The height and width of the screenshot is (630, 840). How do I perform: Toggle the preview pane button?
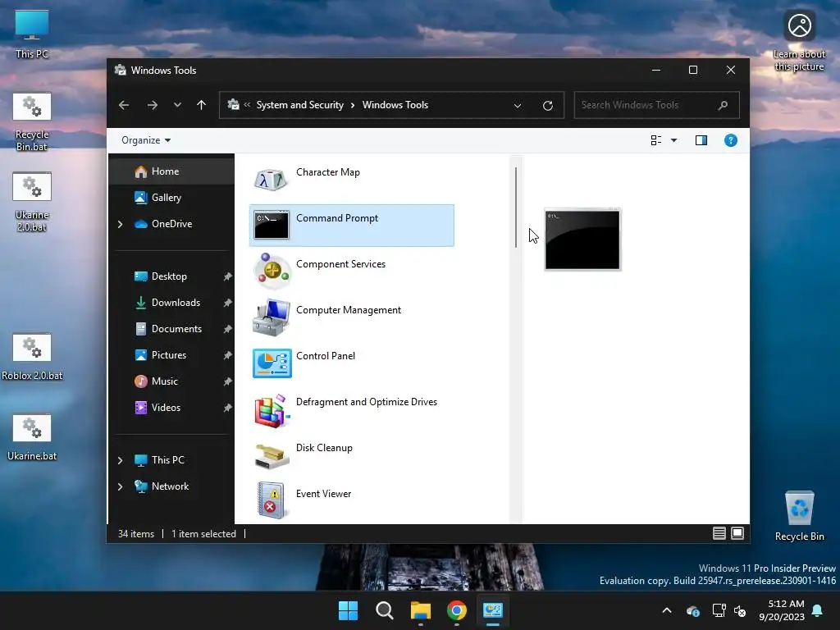pos(701,140)
